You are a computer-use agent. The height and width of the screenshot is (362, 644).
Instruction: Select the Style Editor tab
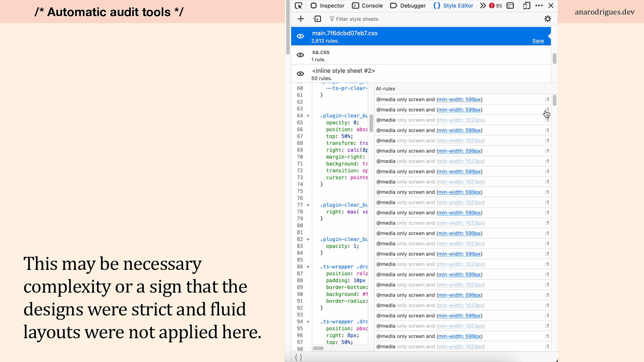pyautogui.click(x=453, y=6)
